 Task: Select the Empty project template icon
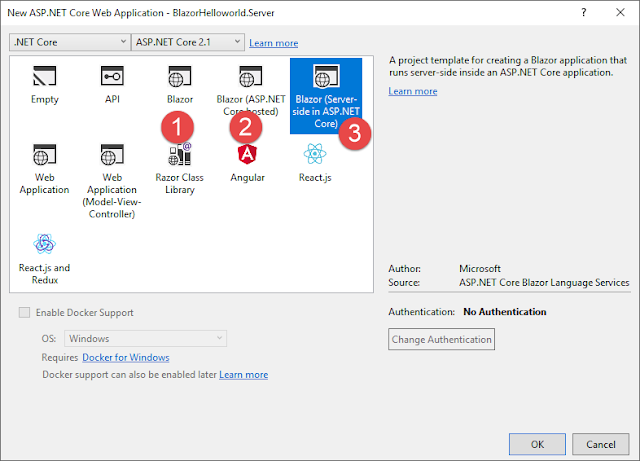(x=44, y=76)
